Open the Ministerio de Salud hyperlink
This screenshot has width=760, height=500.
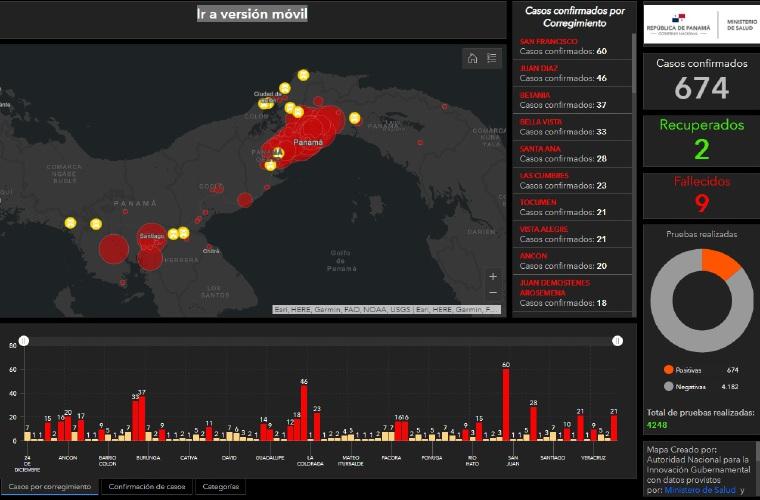click(x=702, y=490)
